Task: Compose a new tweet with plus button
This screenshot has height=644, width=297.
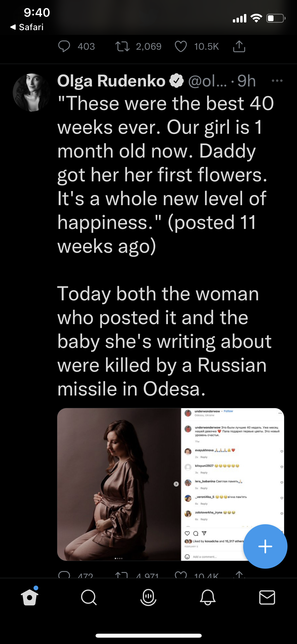Action: 265,546
